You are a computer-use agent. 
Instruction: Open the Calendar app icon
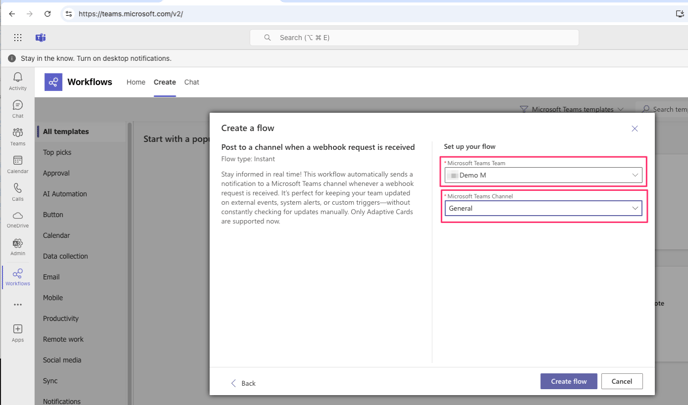18,161
